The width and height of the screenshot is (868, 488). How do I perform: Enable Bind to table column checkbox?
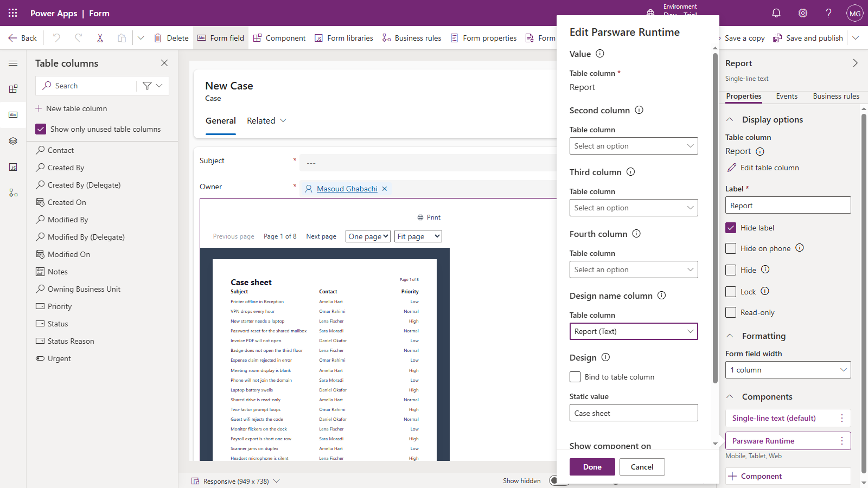(575, 377)
